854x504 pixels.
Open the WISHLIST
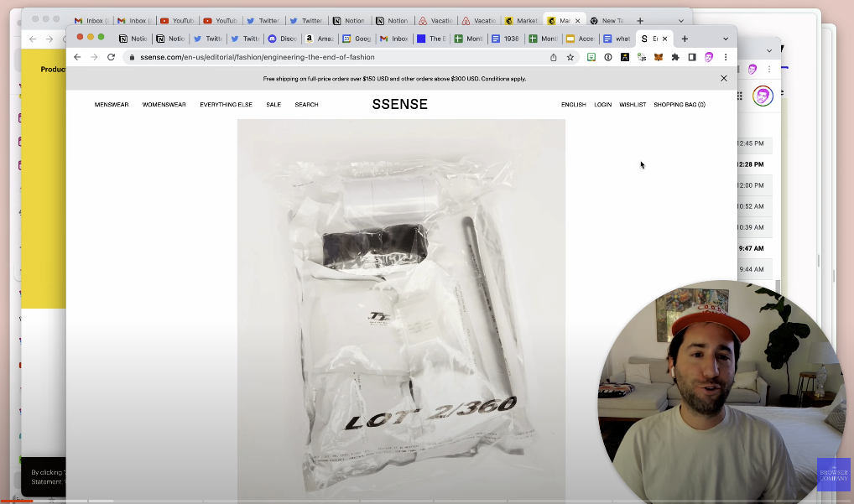(633, 105)
